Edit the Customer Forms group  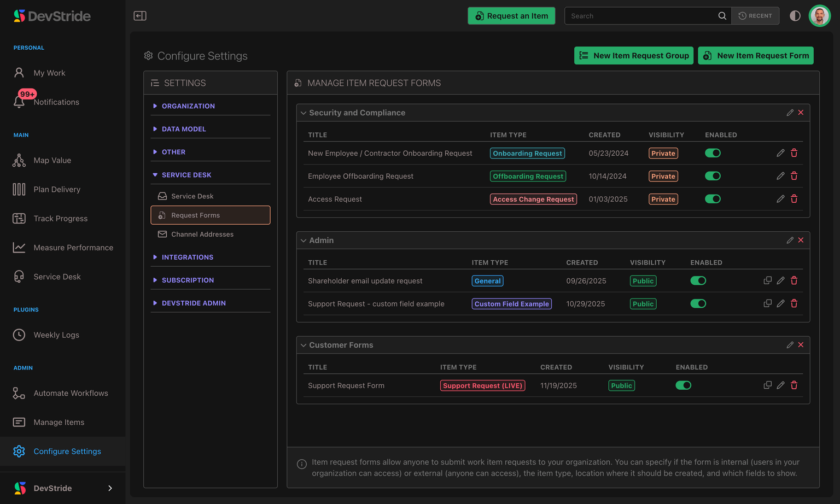(790, 345)
